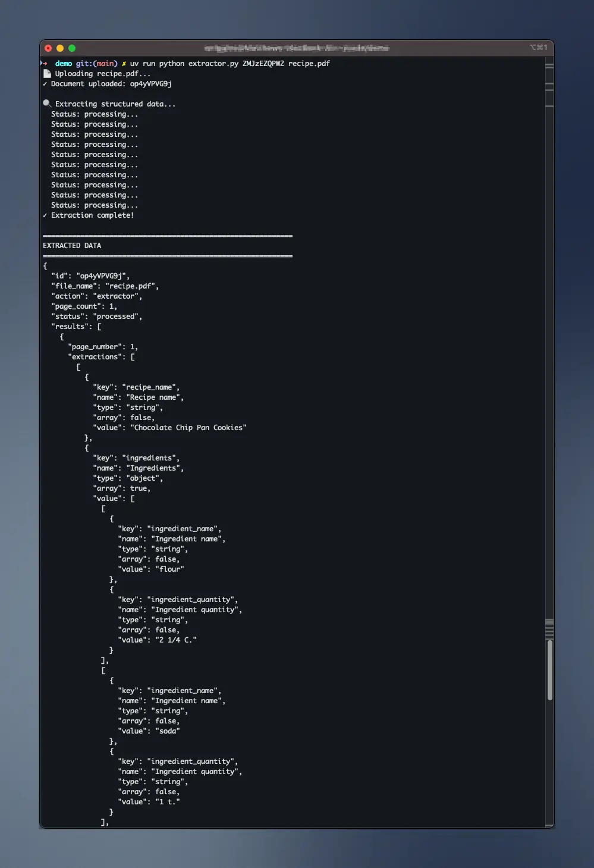
Task: Click the EXTRACTED DATA header text
Action: [71, 245]
